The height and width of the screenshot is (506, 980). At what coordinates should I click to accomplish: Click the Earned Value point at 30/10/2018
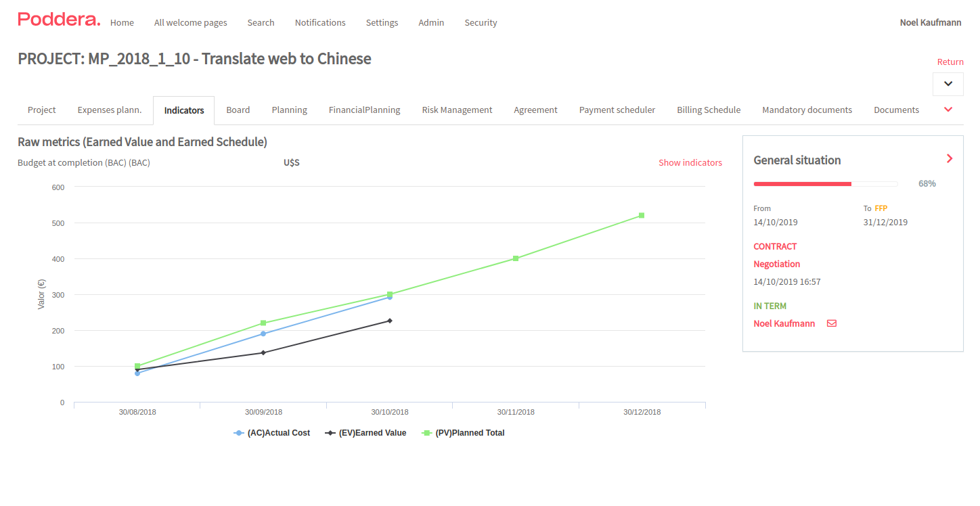[390, 321]
